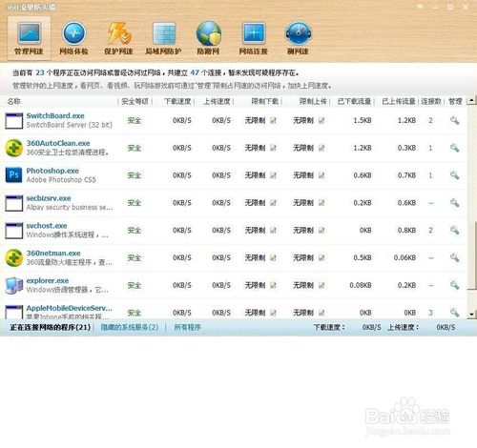This screenshot has width=477, height=448.
Task: Click the scrollbar up arrow
Action: 471,101
